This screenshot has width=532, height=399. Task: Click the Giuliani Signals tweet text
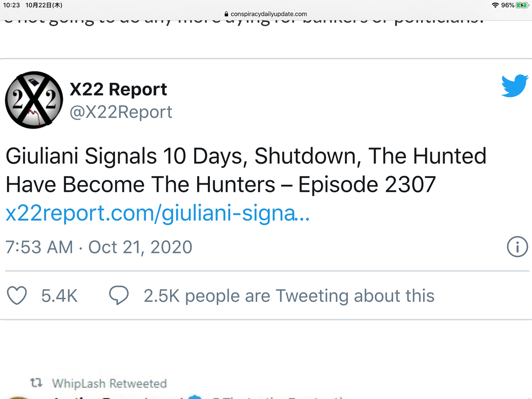[x=245, y=170]
